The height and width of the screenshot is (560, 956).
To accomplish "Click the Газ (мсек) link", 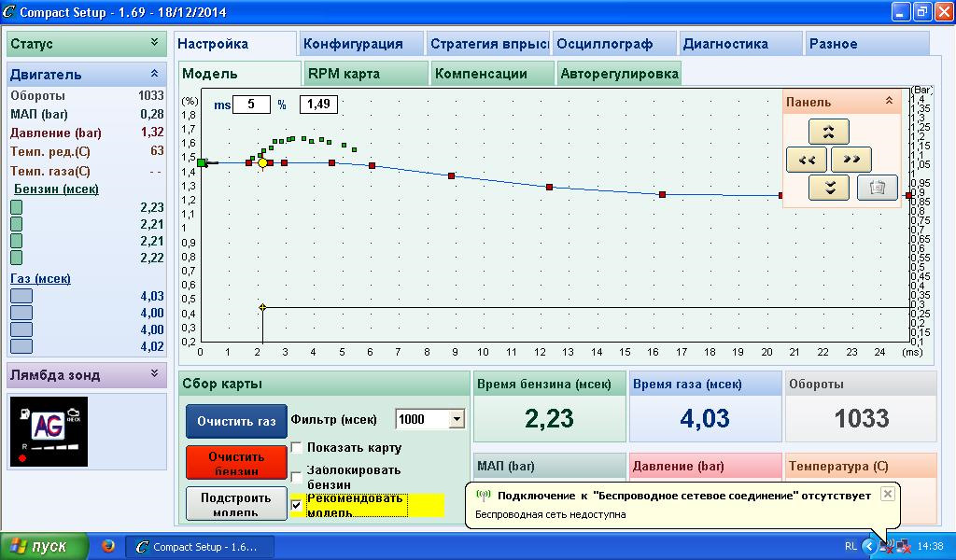I will pos(40,278).
